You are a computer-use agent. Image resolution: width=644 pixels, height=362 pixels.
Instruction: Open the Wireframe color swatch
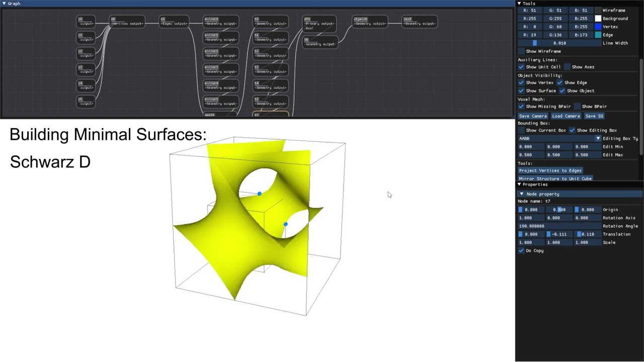pyautogui.click(x=598, y=11)
